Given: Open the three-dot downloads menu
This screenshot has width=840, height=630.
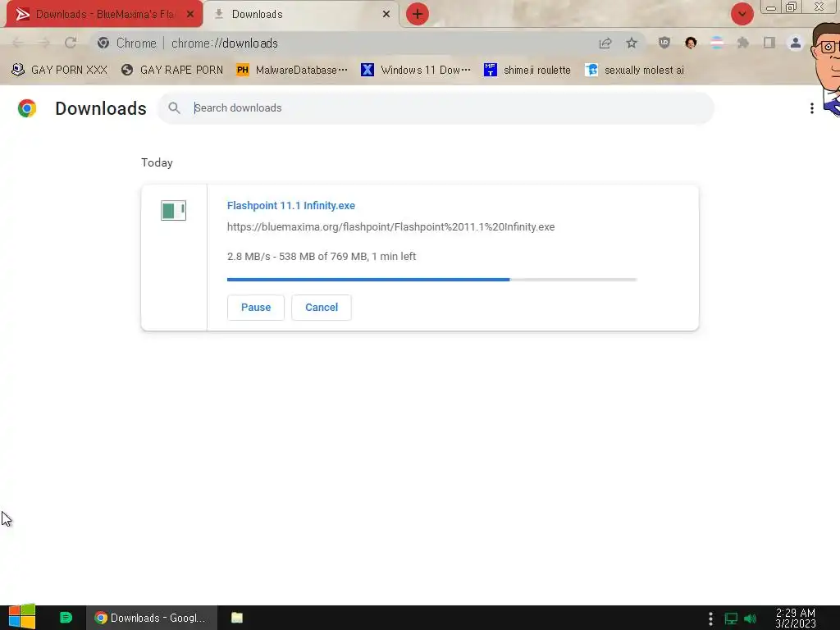Looking at the screenshot, I should [x=811, y=108].
